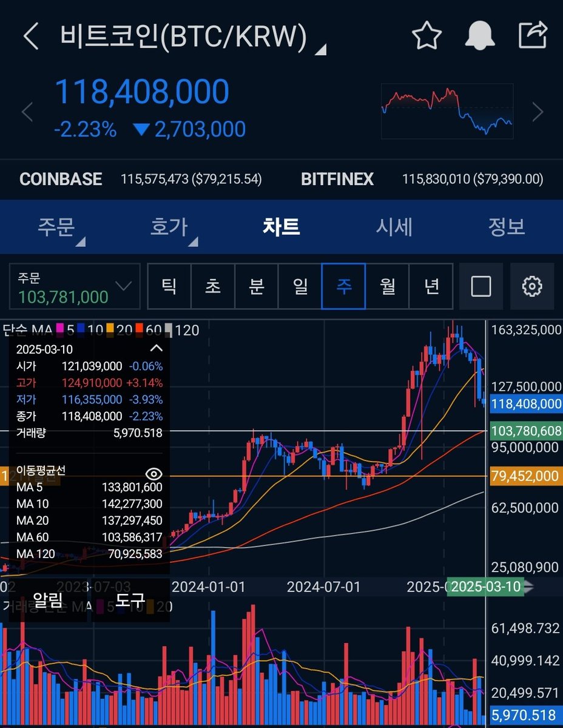Open chart settings gear icon
Image resolution: width=563 pixels, height=728 pixels.
[532, 286]
